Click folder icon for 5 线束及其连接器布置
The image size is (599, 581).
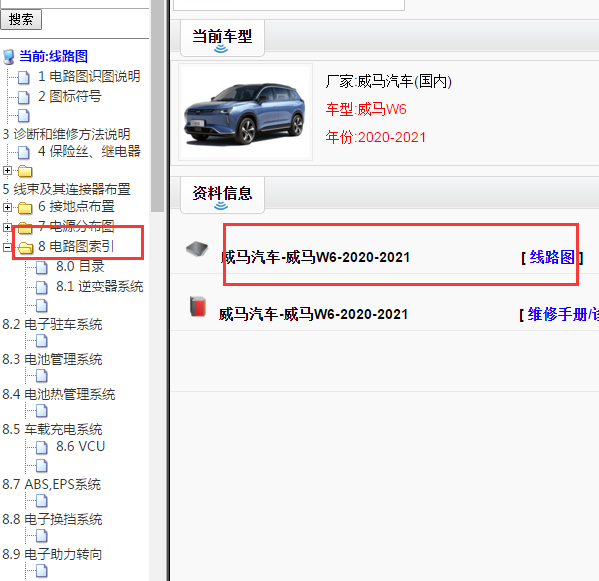click(x=25, y=171)
